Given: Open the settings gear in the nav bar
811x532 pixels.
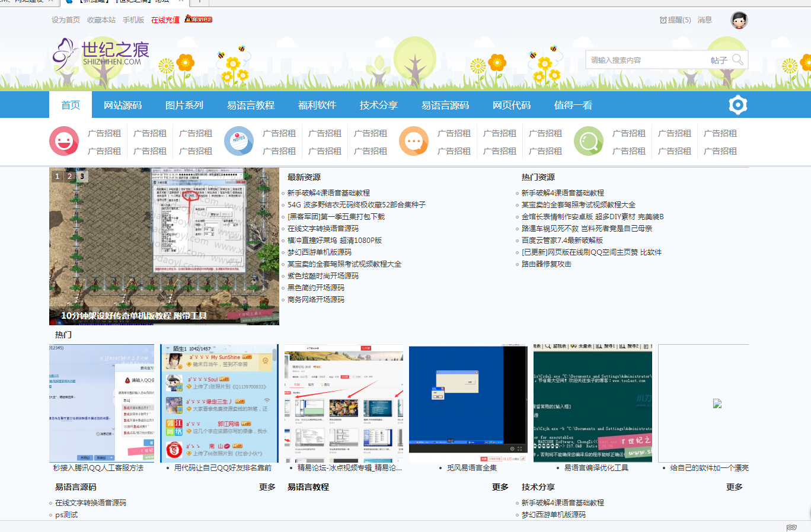Looking at the screenshot, I should [737, 105].
